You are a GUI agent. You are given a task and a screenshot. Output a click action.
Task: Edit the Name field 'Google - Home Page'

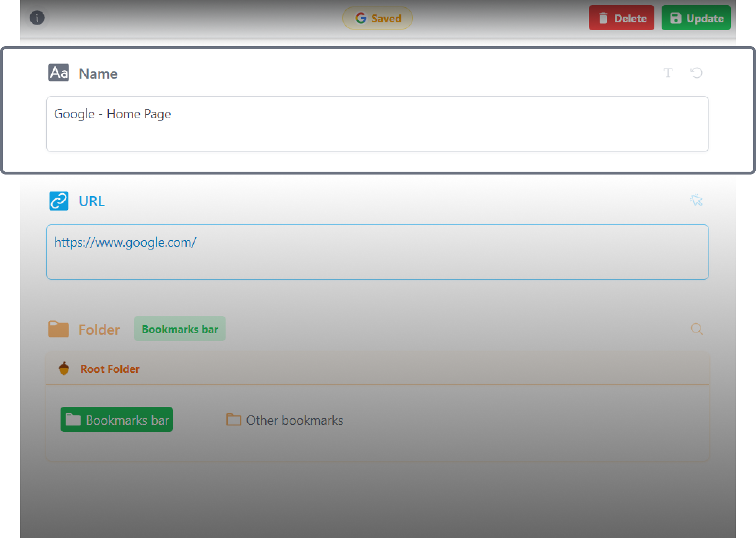[x=377, y=124]
